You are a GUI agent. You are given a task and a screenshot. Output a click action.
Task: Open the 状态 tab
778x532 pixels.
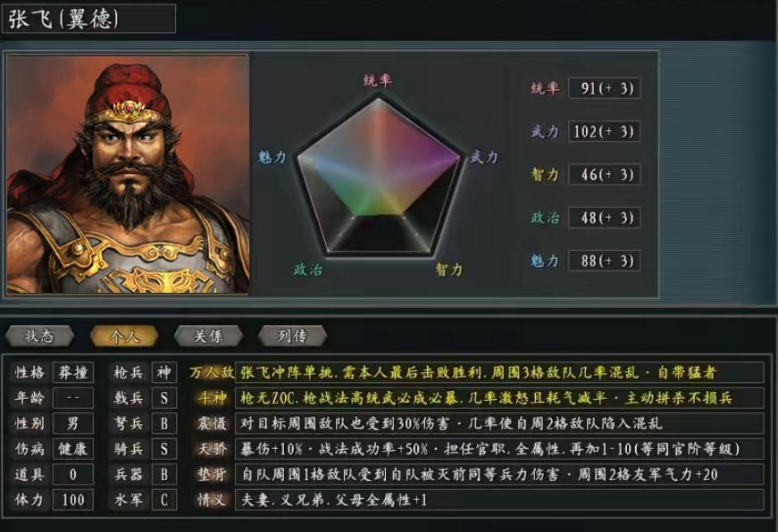pyautogui.click(x=39, y=337)
